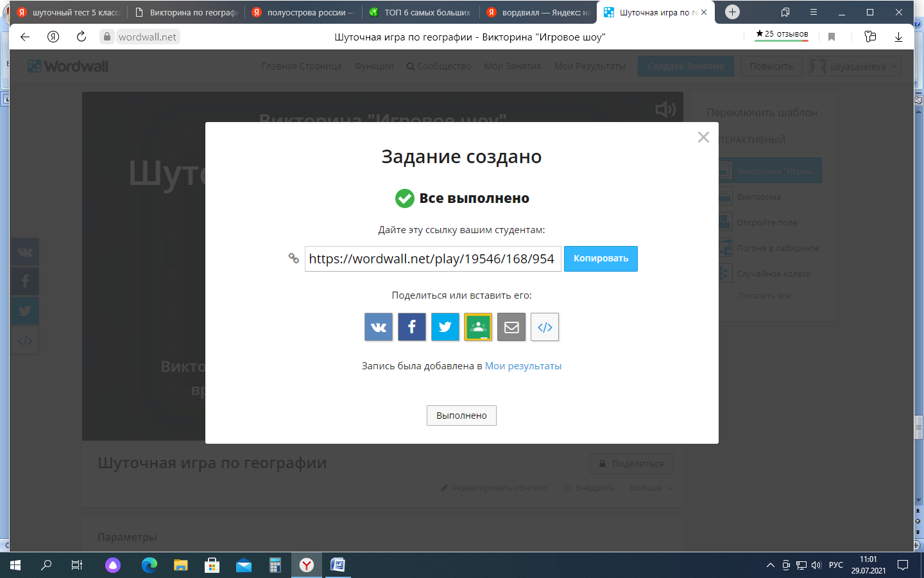
Task: Switch to 'полуострова россии' tab
Action: coord(303,12)
